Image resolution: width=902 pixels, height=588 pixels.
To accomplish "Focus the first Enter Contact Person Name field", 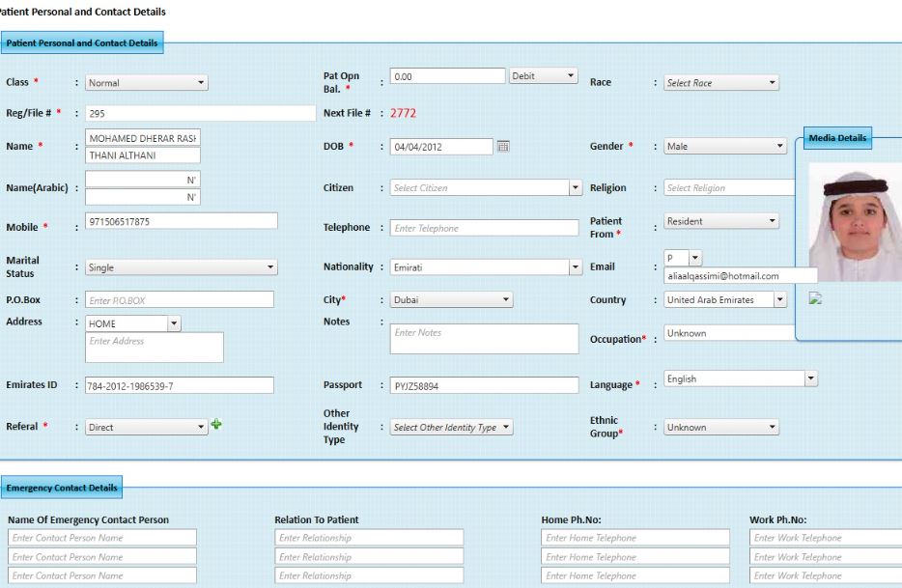I will coord(101,538).
